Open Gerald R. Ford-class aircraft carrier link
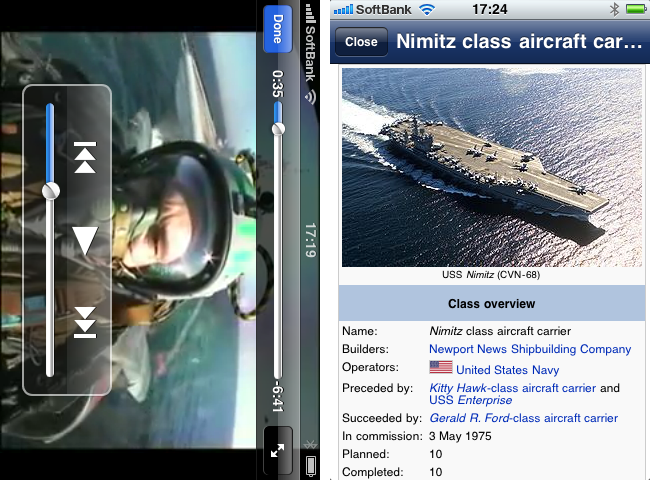The width and height of the screenshot is (650, 480). click(x=524, y=418)
